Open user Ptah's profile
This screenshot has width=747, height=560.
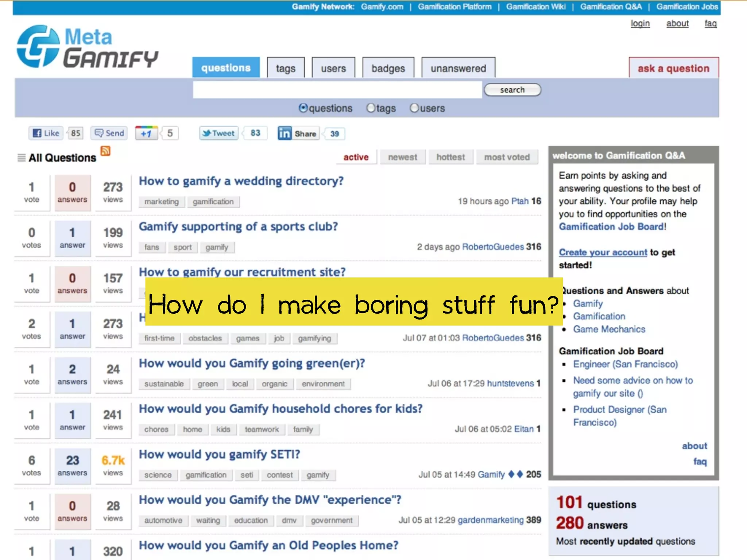(x=520, y=201)
